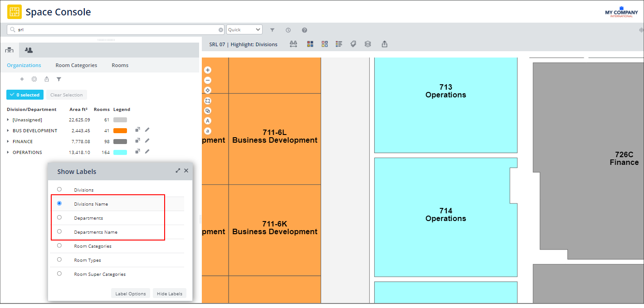Switch to the Room Categories tab
This screenshot has width=644, height=308.
[x=76, y=65]
